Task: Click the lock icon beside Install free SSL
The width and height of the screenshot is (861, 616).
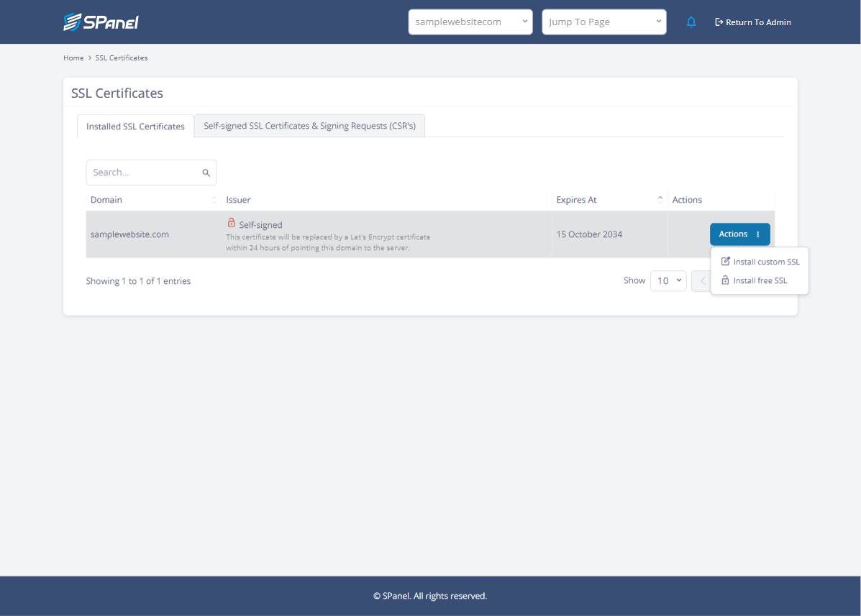Action: pyautogui.click(x=724, y=280)
